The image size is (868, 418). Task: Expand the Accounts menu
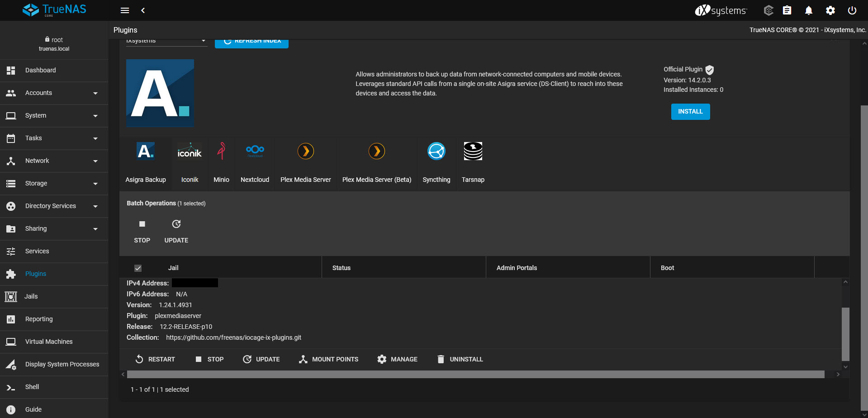[x=54, y=93]
